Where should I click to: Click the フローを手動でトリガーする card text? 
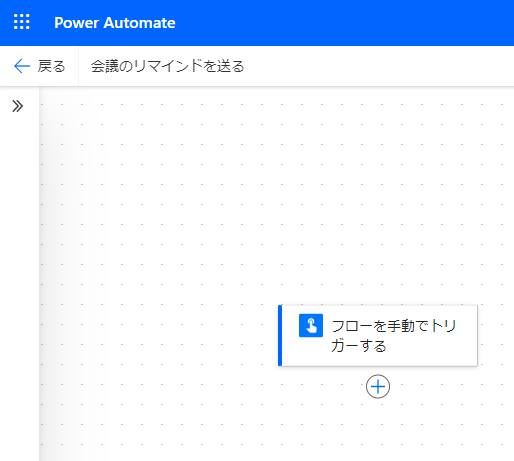click(393, 336)
